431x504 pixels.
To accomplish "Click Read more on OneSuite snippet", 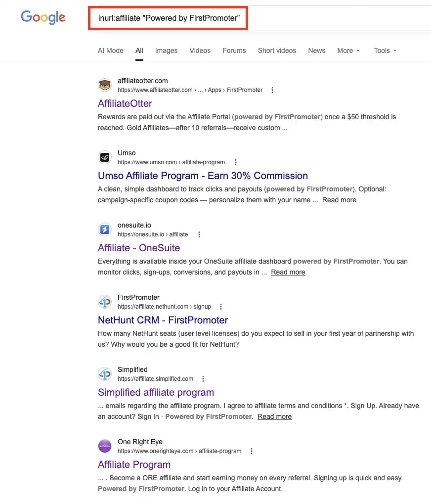I will click(288, 272).
